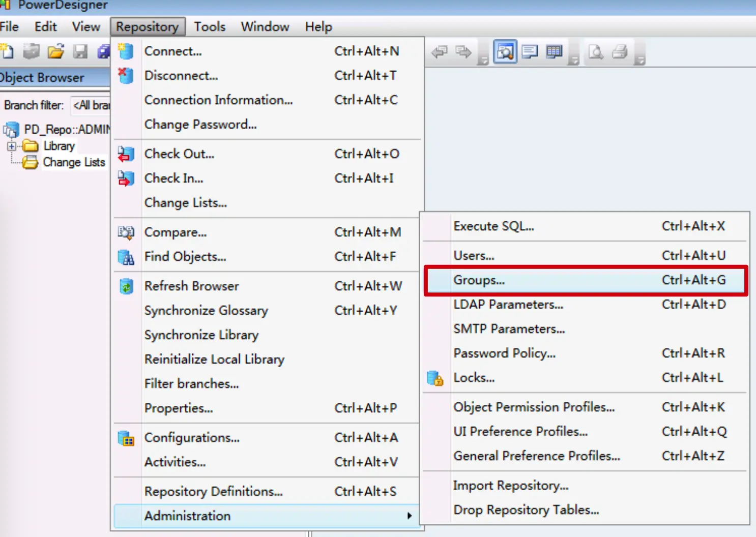Choose Reinitialize Local Library entry
Image resolution: width=756 pixels, height=537 pixels.
[268, 359]
